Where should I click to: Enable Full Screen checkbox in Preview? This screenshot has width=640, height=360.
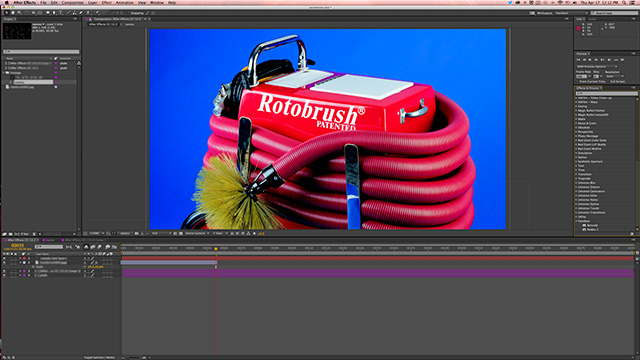click(x=608, y=81)
